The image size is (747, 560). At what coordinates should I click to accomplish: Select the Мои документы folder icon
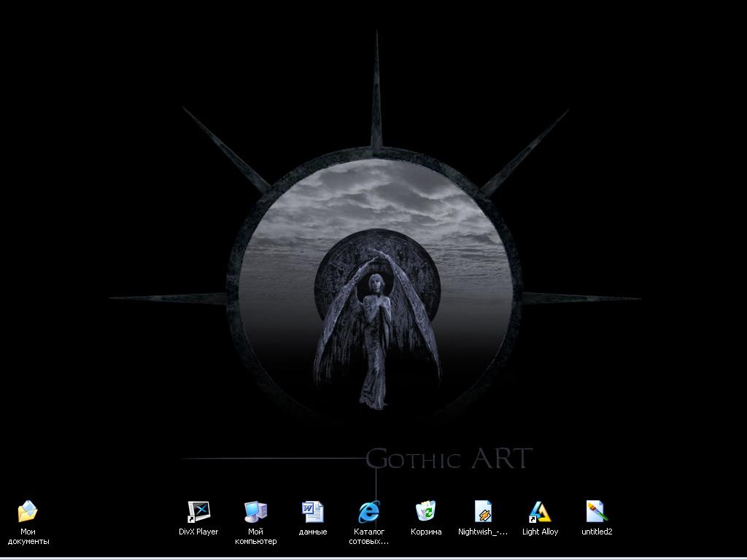coord(28,512)
